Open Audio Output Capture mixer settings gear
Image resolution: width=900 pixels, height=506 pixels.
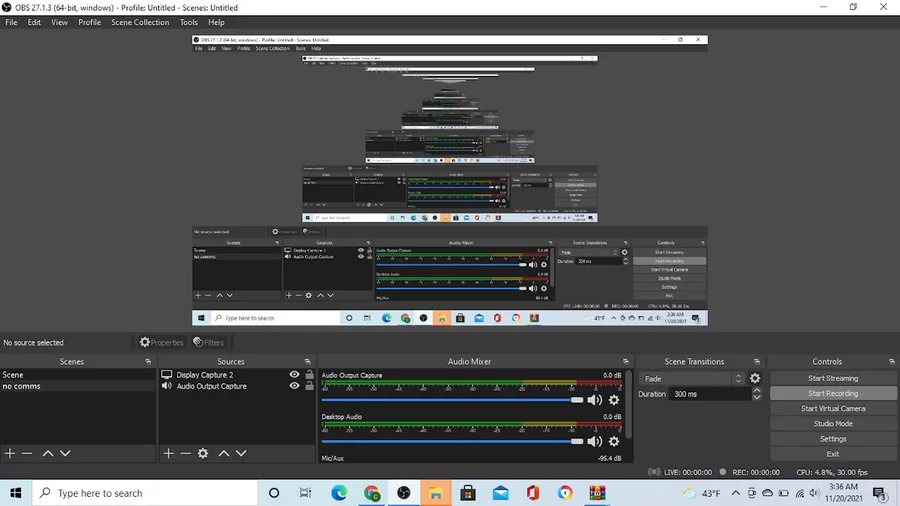[x=614, y=400]
